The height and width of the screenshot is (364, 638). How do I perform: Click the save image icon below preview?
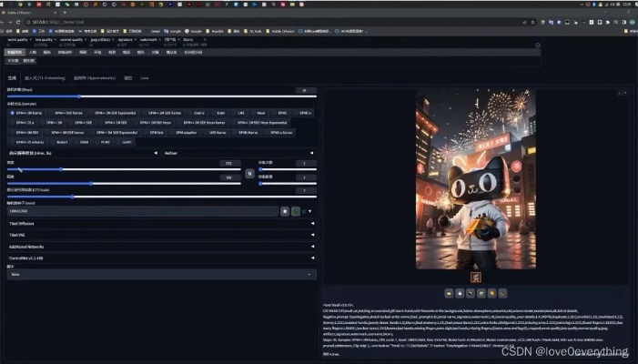460,293
